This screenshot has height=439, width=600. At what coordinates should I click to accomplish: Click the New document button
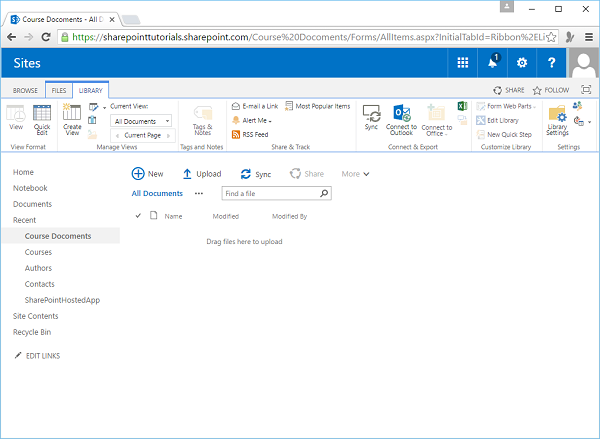147,174
